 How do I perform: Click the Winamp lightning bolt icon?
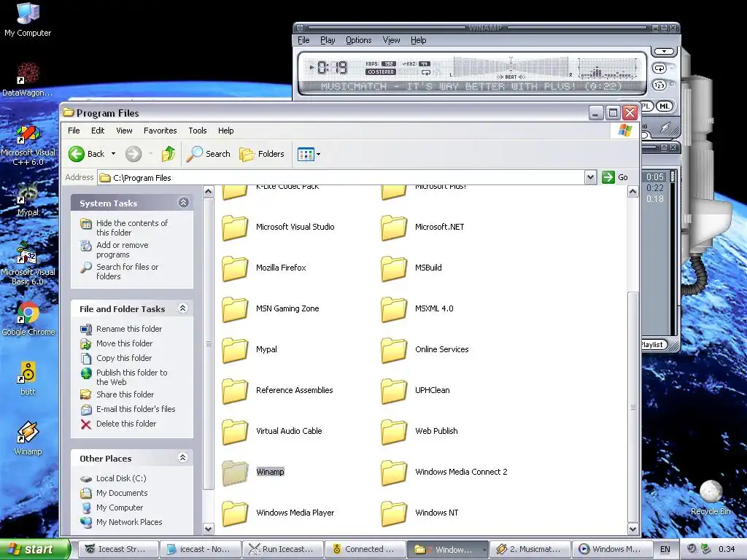coord(665,127)
